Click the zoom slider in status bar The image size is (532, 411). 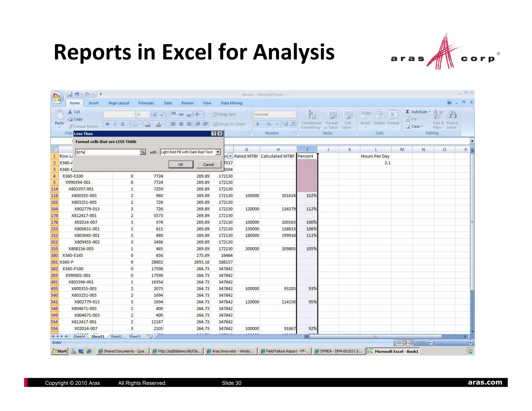click(451, 343)
